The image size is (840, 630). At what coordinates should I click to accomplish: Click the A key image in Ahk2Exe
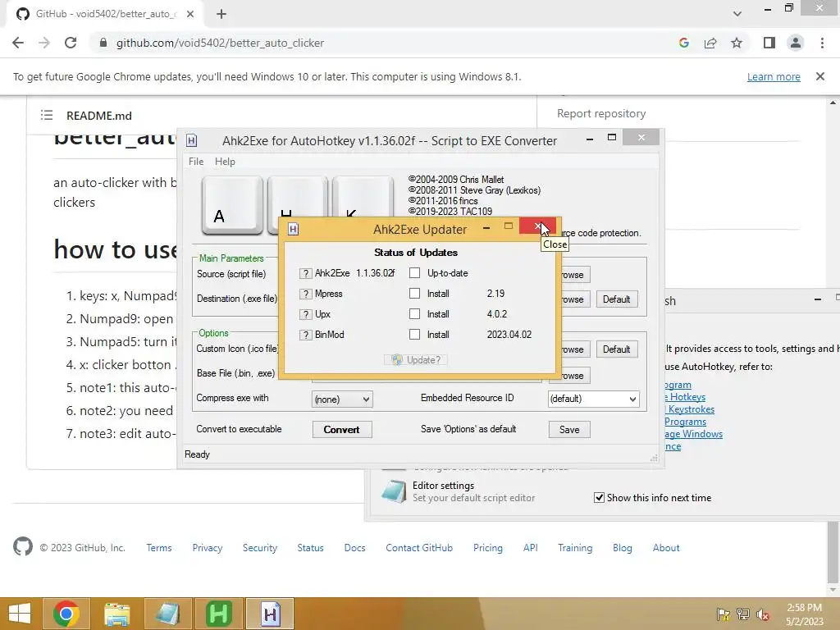[232, 206]
